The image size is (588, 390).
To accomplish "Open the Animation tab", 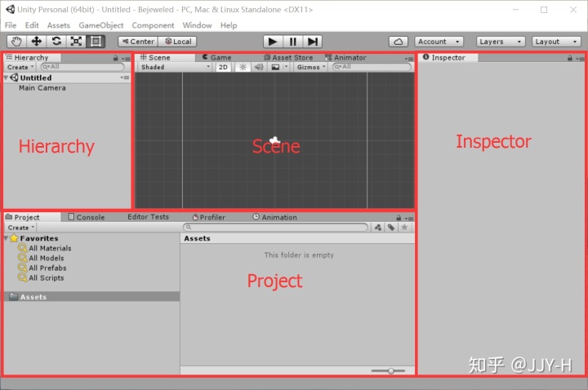I will coord(274,217).
